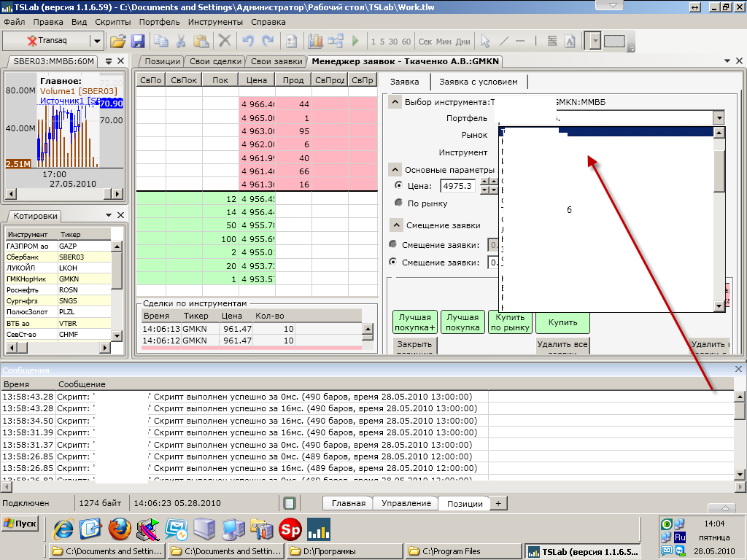
Task: Collapse the 'Основные параметры' section
Action: click(395, 170)
